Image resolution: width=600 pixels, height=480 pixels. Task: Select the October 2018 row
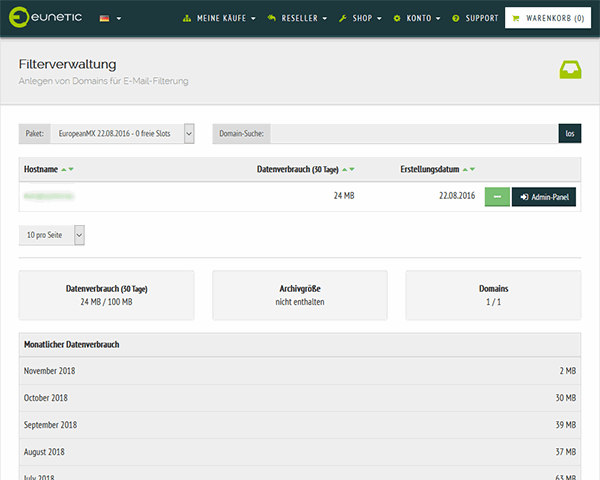click(300, 398)
